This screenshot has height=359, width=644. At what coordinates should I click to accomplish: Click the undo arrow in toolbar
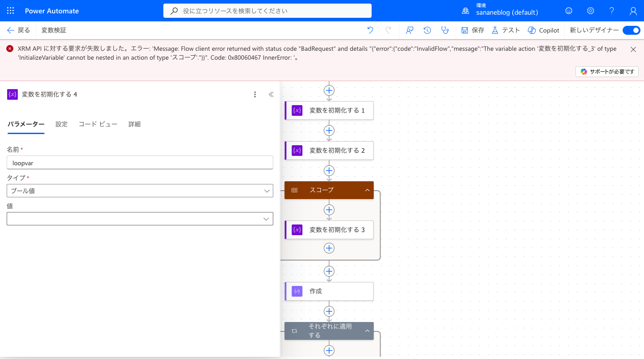coord(370,30)
